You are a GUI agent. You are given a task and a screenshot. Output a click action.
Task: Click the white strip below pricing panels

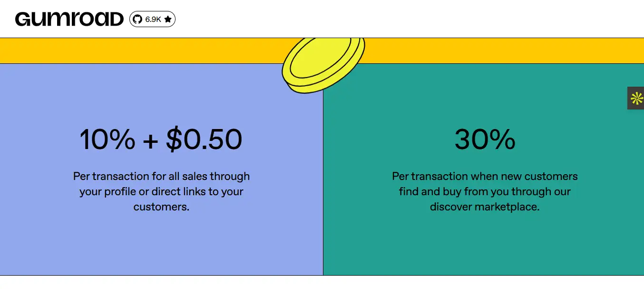coord(322,282)
